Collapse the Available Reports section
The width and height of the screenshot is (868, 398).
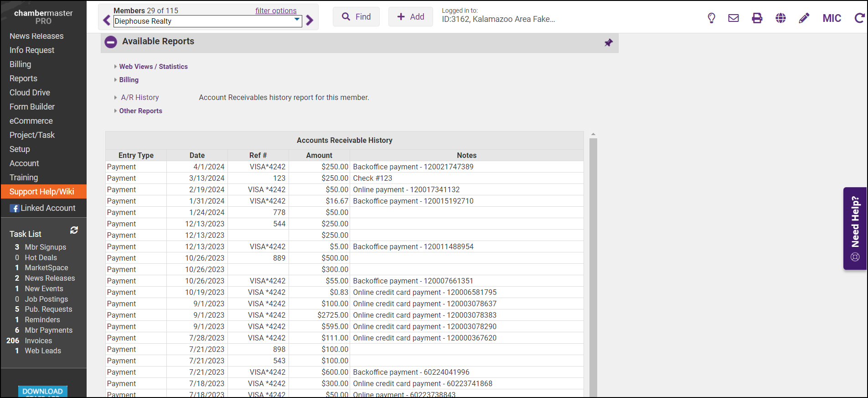pos(111,42)
